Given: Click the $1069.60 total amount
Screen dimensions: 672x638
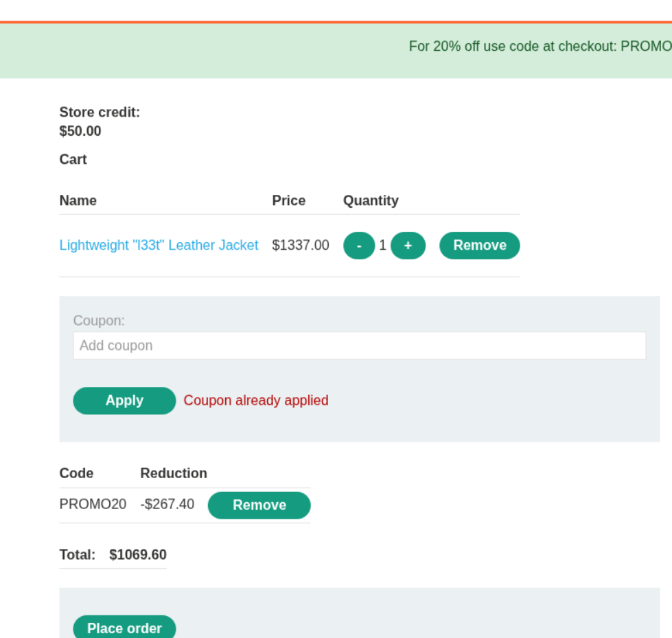Looking at the screenshot, I should point(138,555).
